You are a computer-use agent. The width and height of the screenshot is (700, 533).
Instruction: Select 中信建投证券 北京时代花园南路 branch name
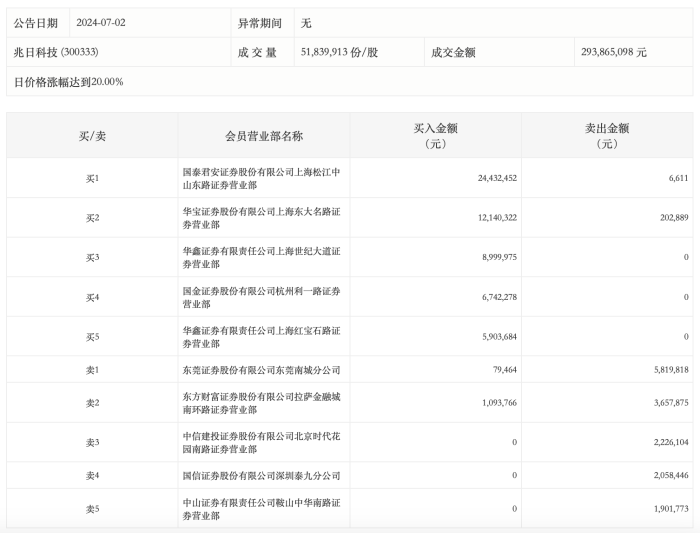tap(261, 442)
